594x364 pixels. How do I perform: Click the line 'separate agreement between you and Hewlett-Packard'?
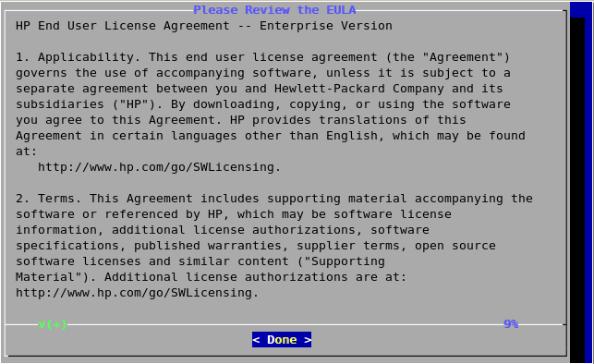pos(259,89)
